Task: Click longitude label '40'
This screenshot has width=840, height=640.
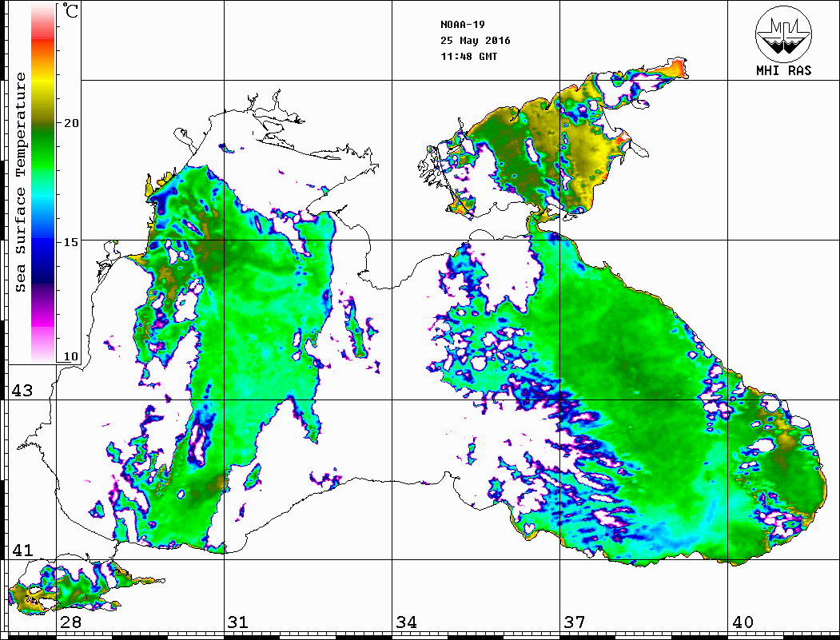Action: coord(742,622)
